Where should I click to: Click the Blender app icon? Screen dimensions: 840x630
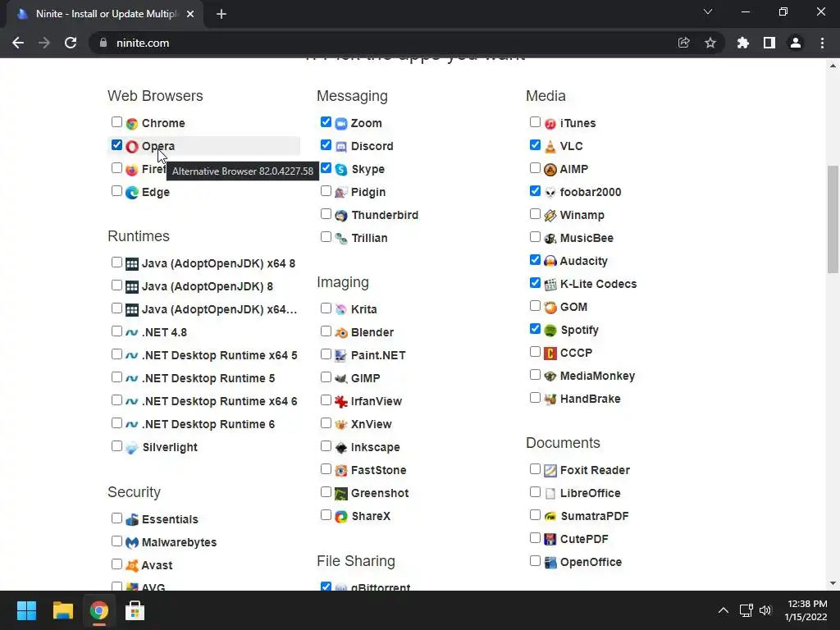click(x=341, y=333)
